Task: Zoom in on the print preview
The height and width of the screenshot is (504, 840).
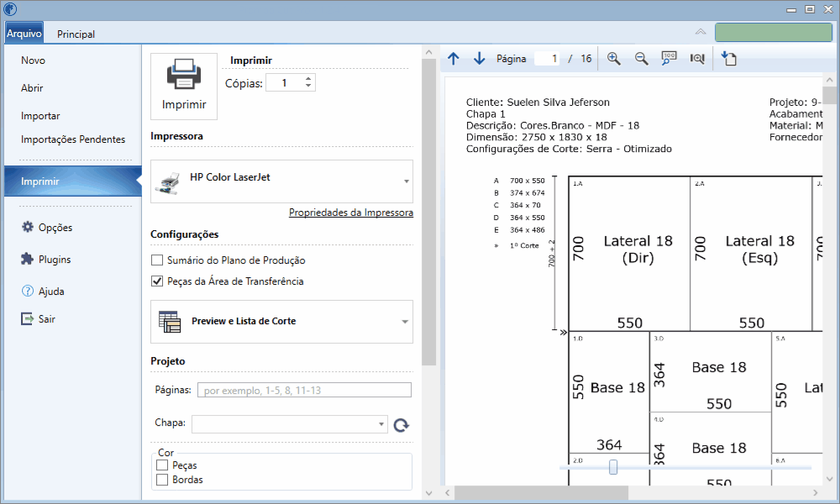Action: coord(614,59)
